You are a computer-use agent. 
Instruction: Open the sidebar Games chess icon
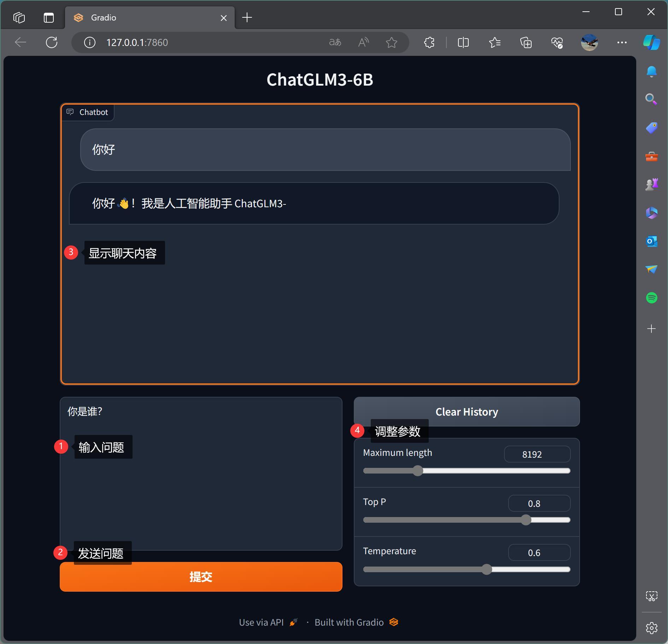coord(651,184)
